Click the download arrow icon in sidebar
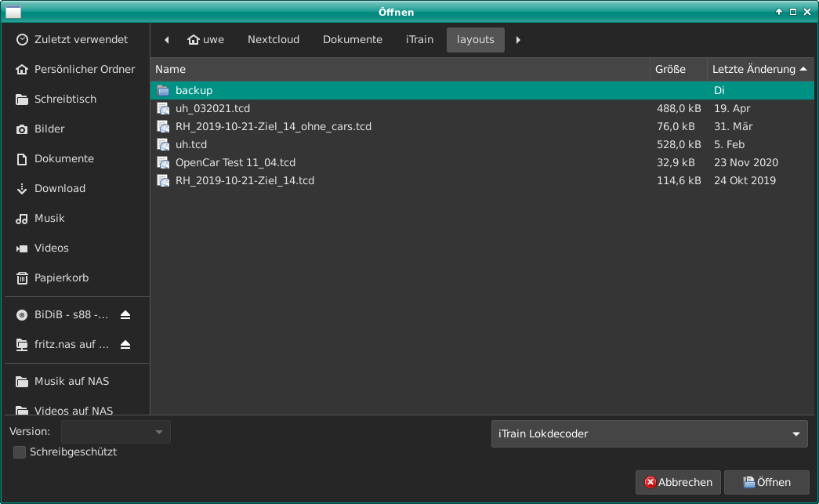The width and height of the screenshot is (819, 504). (22, 189)
